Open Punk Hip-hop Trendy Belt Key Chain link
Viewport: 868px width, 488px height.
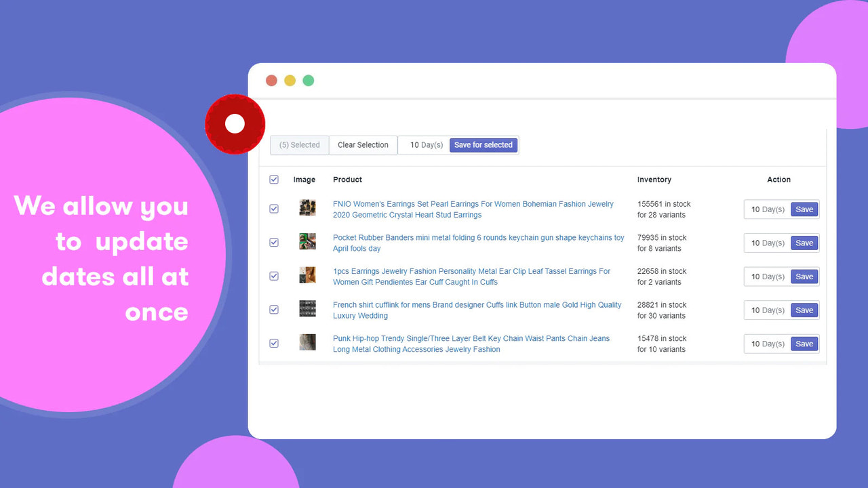(x=471, y=344)
